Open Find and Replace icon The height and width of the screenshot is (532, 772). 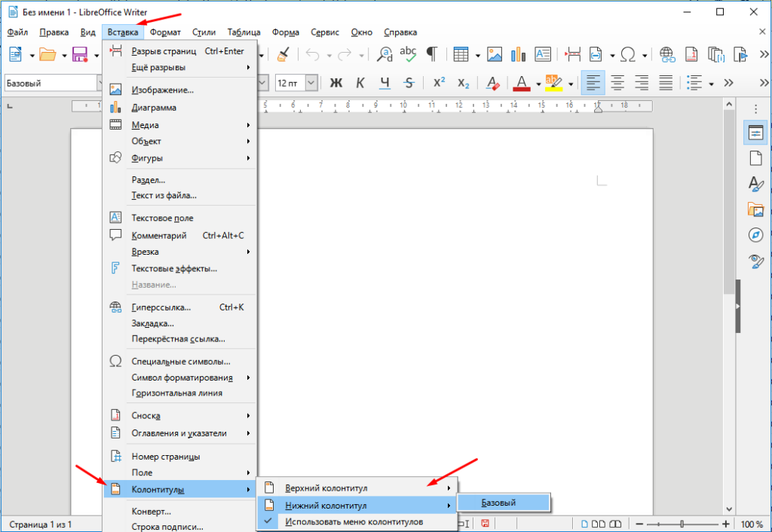tap(384, 54)
